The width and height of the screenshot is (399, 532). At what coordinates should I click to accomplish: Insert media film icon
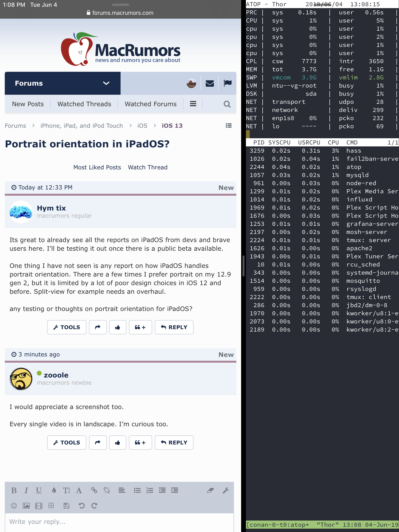[x=39, y=506]
